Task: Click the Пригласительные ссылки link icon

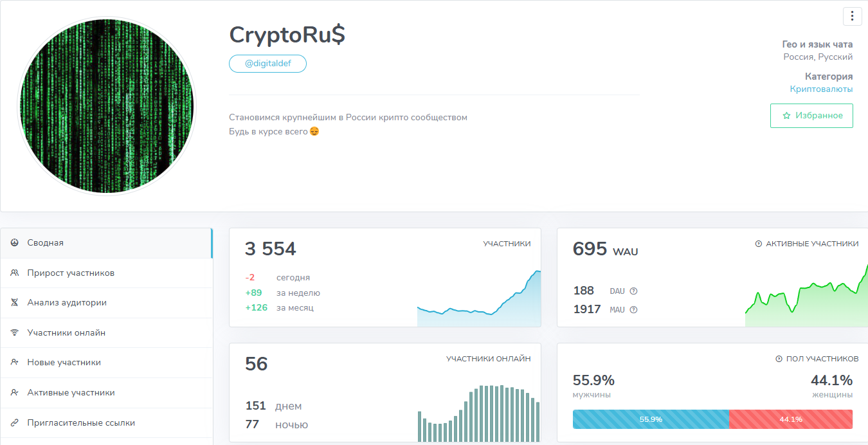Action: 14,422
